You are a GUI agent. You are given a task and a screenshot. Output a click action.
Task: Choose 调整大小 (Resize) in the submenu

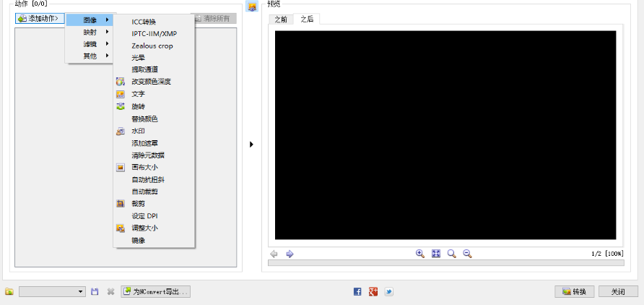(x=144, y=228)
